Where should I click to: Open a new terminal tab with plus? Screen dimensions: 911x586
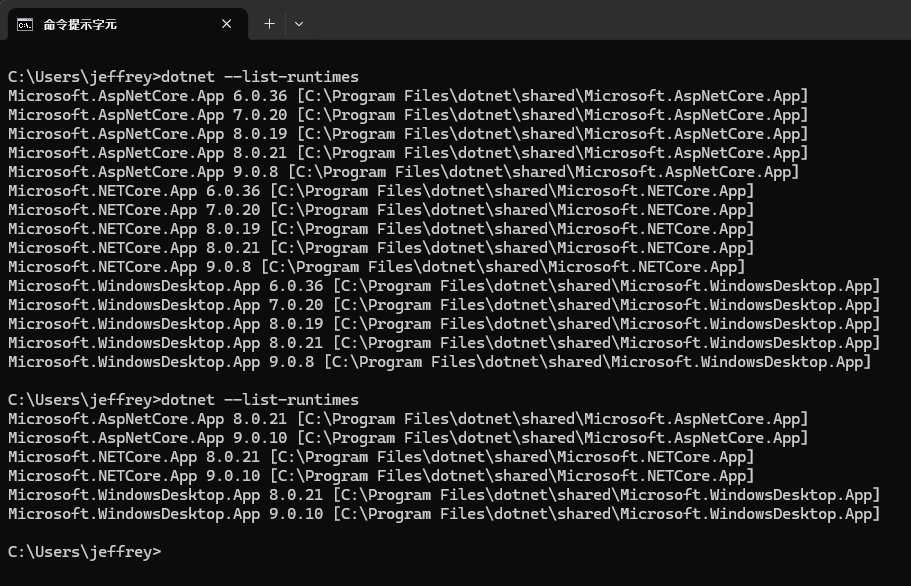(269, 24)
